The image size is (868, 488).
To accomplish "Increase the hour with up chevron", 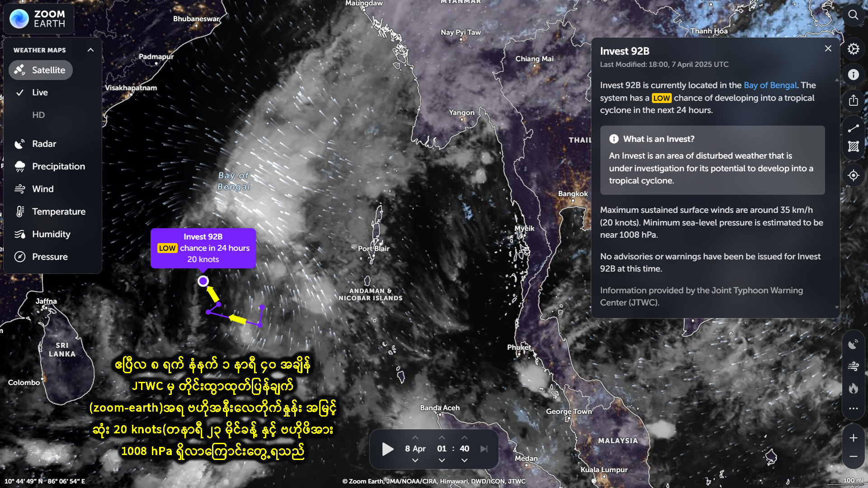I will click(x=442, y=437).
